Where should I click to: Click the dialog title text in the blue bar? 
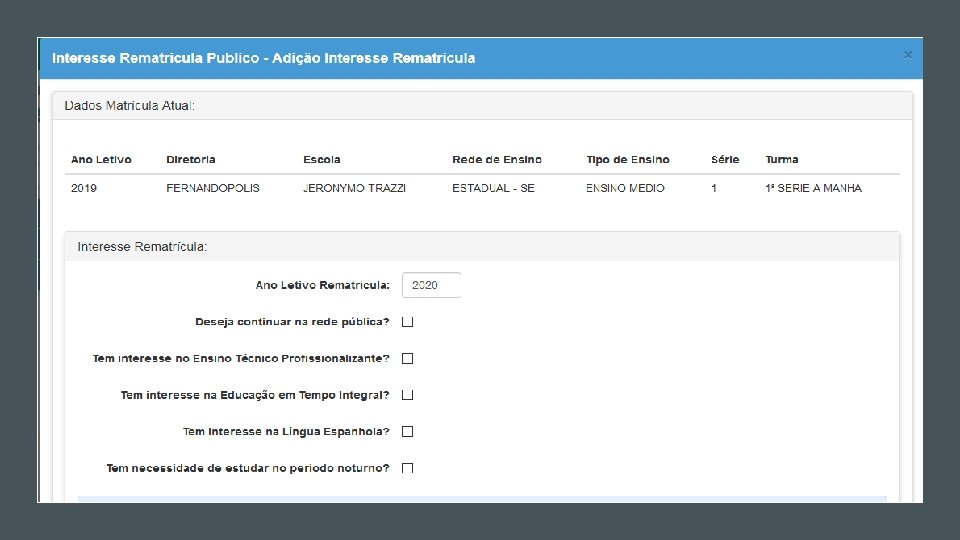[x=263, y=58]
